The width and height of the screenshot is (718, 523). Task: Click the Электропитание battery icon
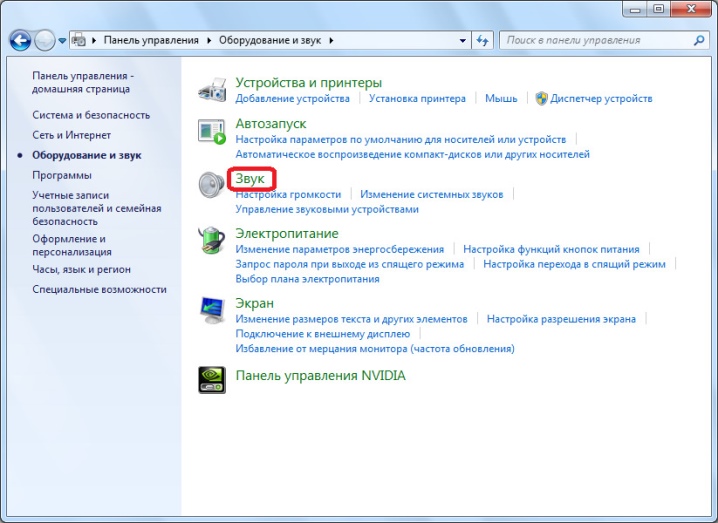tap(212, 240)
